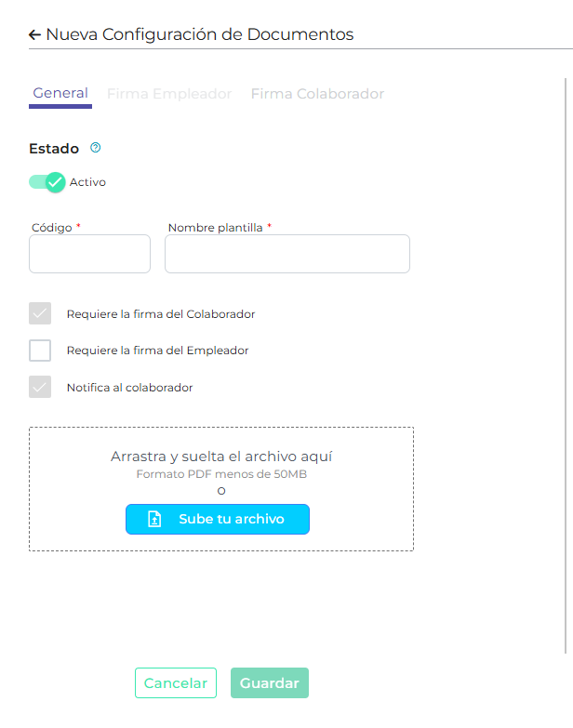This screenshot has height=728, width=573.
Task: Open the Firma Colaborador tab
Action: pyautogui.click(x=317, y=94)
